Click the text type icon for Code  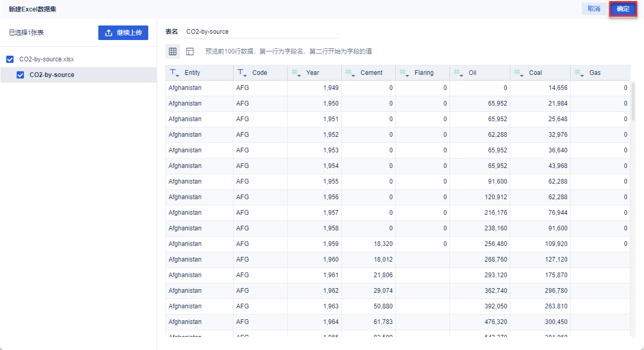point(242,73)
